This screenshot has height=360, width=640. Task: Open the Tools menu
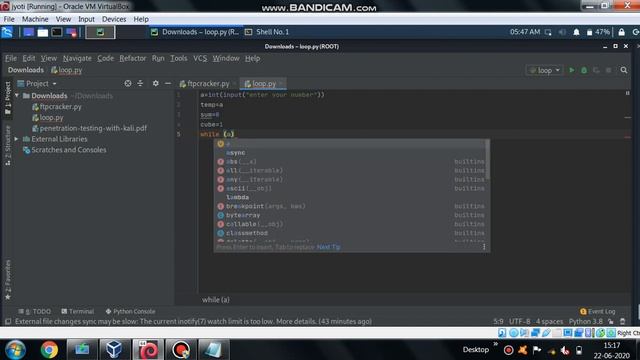click(x=179, y=58)
